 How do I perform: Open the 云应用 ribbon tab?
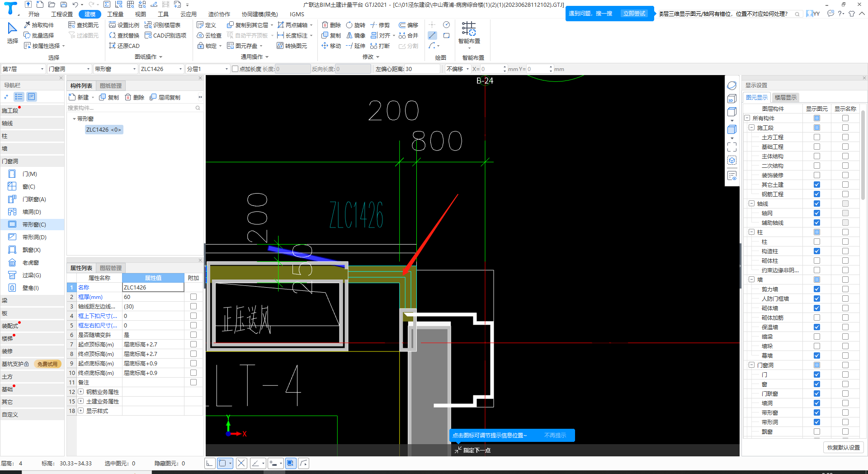[189, 14]
